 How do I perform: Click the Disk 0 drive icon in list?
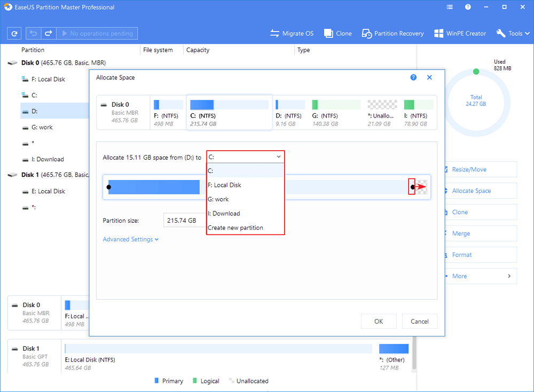click(13, 63)
